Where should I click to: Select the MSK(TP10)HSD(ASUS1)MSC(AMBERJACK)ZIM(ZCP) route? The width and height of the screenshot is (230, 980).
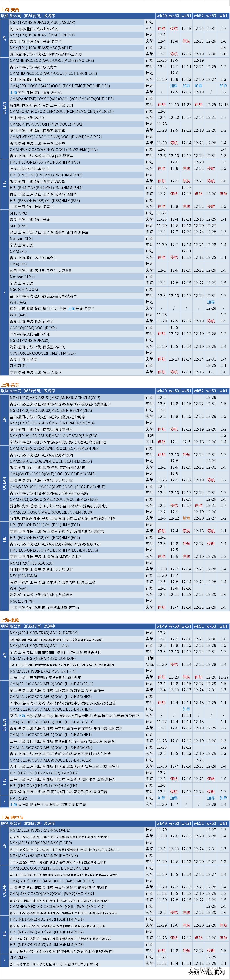55,398
